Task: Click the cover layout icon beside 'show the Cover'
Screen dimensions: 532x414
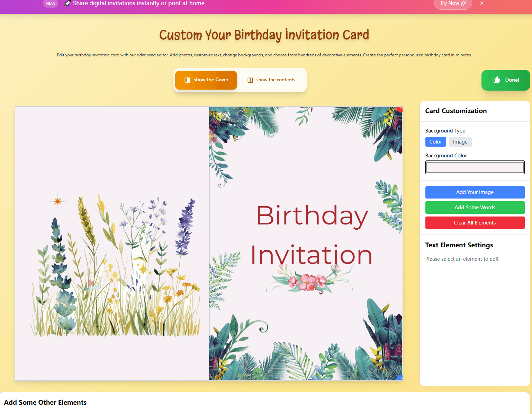Action: point(187,80)
